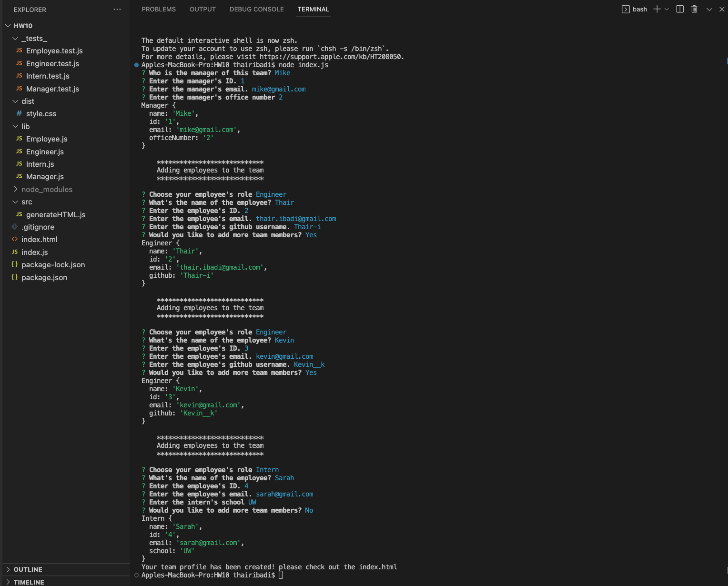Expand the OUTLINE section
The height and width of the screenshot is (586, 728).
pos(29,569)
